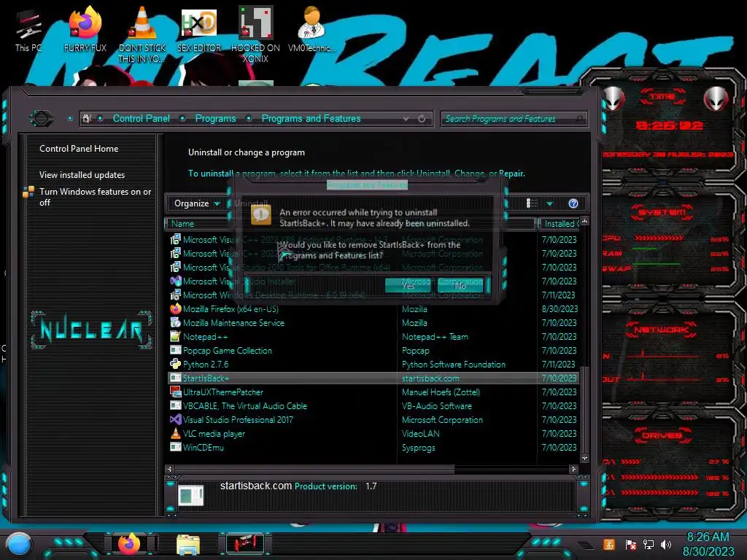Click Control Panel in the breadcrumb
Viewport: 747px width, 560px height.
tap(141, 119)
